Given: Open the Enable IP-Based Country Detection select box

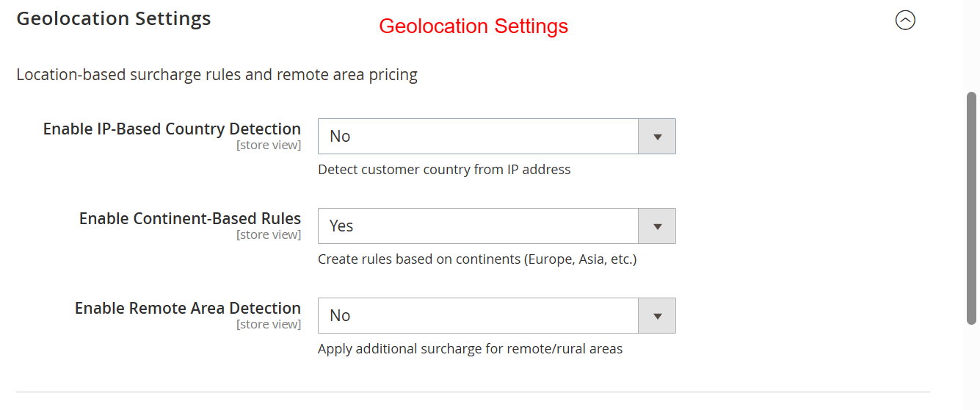Looking at the screenshot, I should (x=479, y=137).
